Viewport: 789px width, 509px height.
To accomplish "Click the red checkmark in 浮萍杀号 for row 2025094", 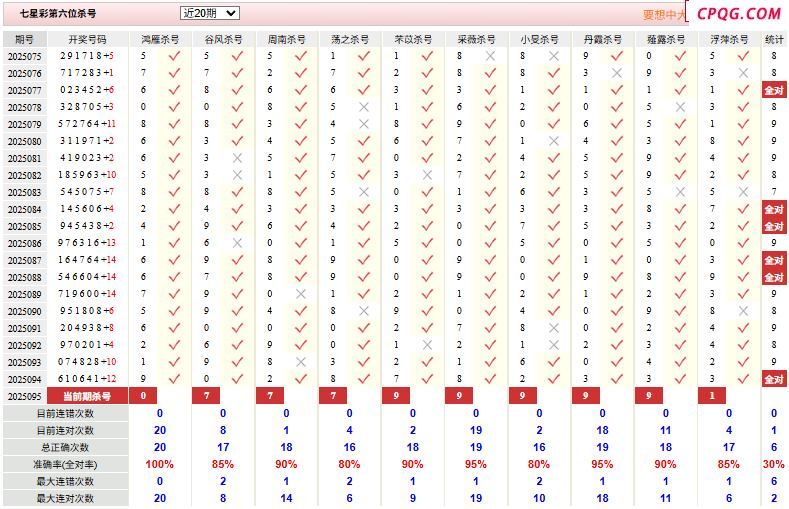I will point(743,379).
